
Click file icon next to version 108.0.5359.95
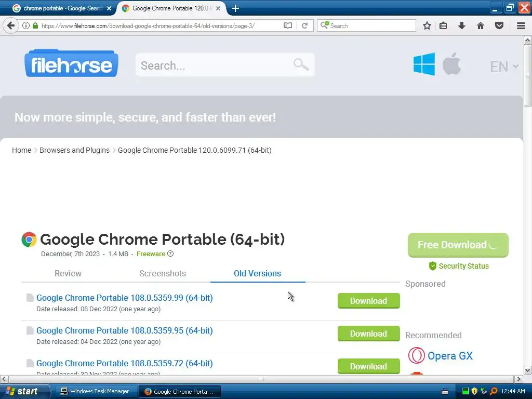click(x=30, y=330)
